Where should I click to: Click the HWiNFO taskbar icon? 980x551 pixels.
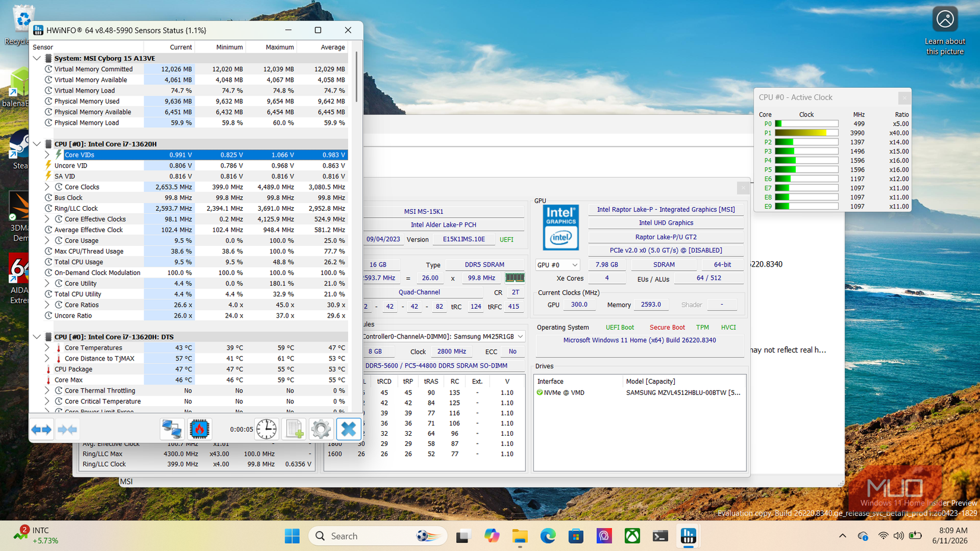point(688,536)
